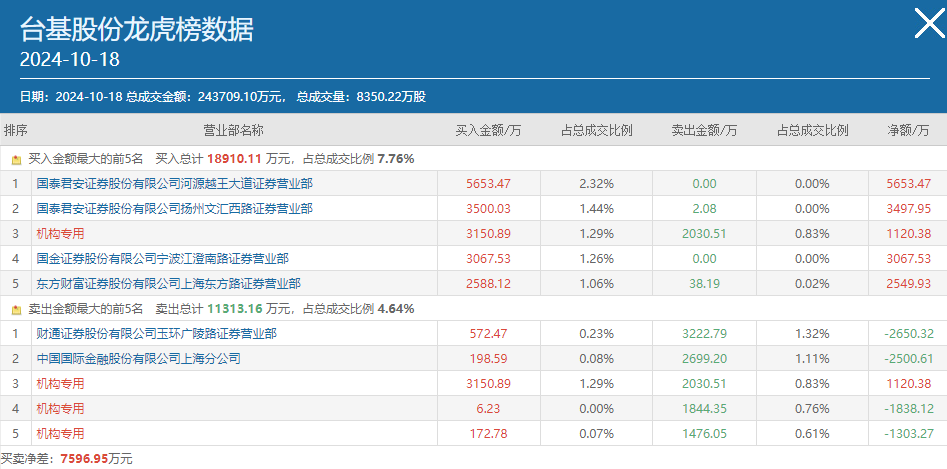Click the 4.64% sell proportion figure
This screenshot has width=947, height=469.
(x=396, y=308)
